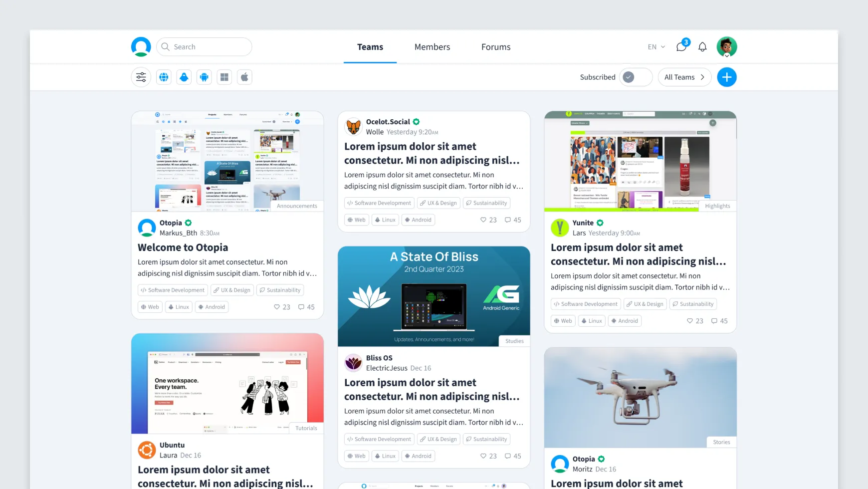The image size is (868, 489).
Task: Switch to the Members tab
Action: (432, 46)
